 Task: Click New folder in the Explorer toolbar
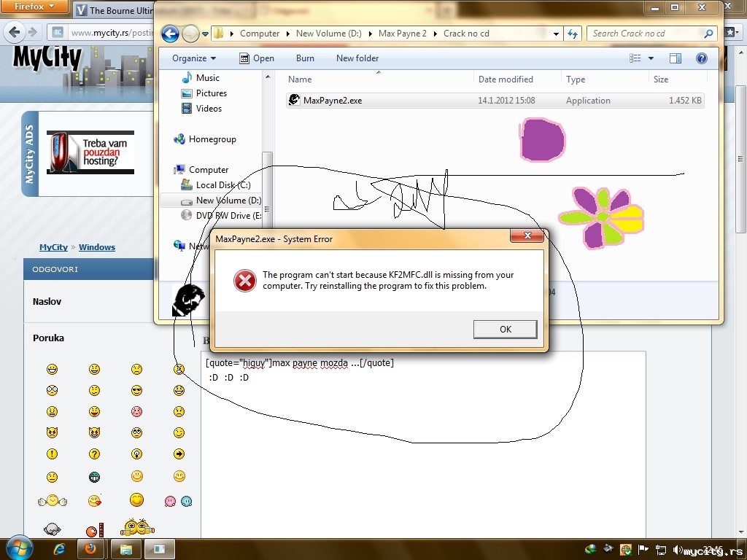[357, 58]
